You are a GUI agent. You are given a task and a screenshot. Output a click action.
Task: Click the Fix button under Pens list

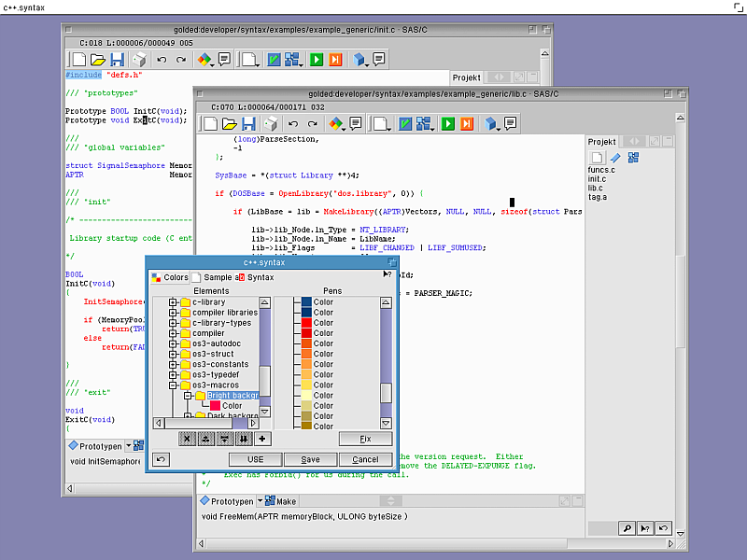365,439
